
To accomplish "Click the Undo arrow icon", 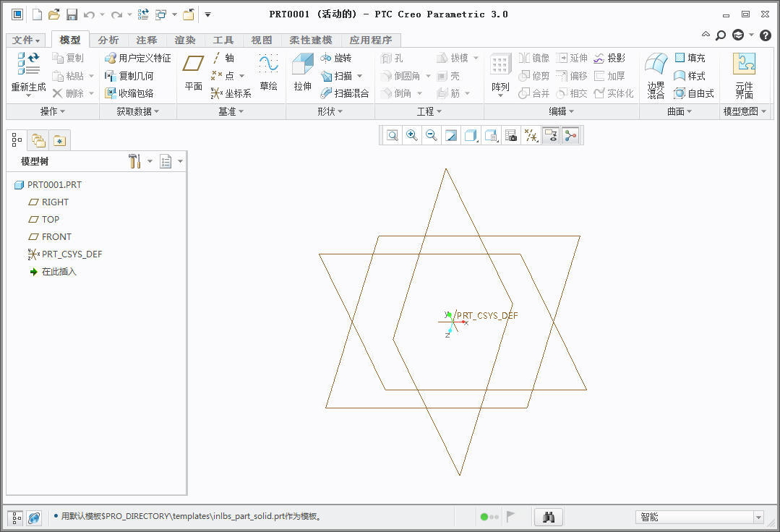I will (x=89, y=15).
